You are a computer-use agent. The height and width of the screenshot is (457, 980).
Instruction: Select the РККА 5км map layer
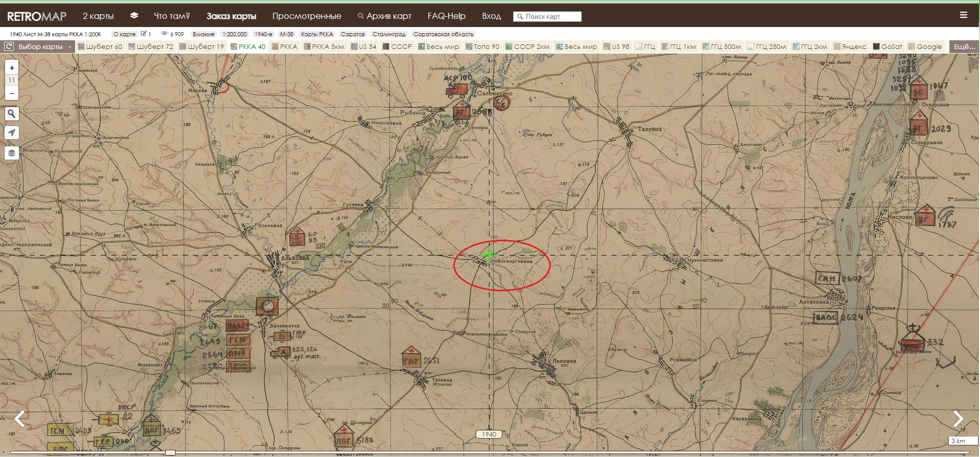324,46
